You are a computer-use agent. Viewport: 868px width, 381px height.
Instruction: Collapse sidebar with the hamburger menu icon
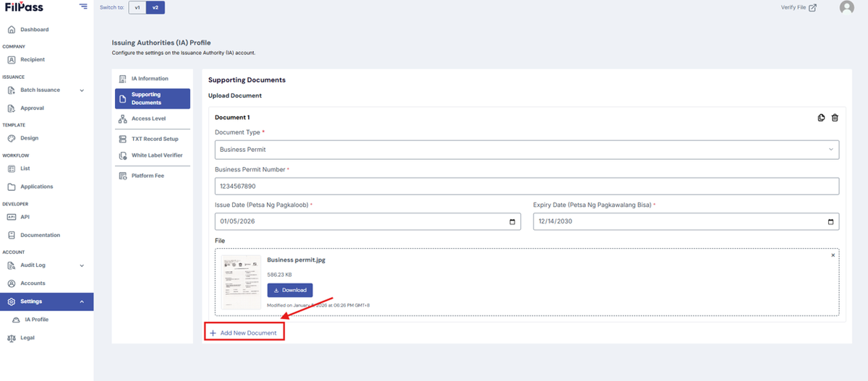(x=84, y=7)
